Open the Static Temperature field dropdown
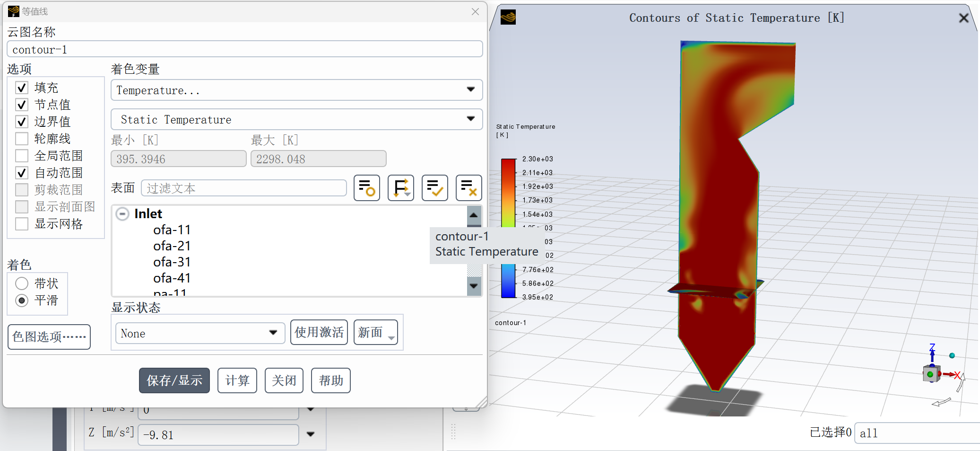Image resolution: width=980 pixels, height=451 pixels. [x=296, y=119]
